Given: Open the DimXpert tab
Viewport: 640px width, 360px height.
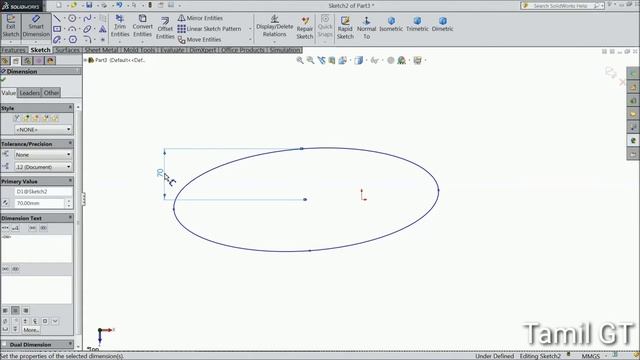Looking at the screenshot, I should (x=203, y=50).
